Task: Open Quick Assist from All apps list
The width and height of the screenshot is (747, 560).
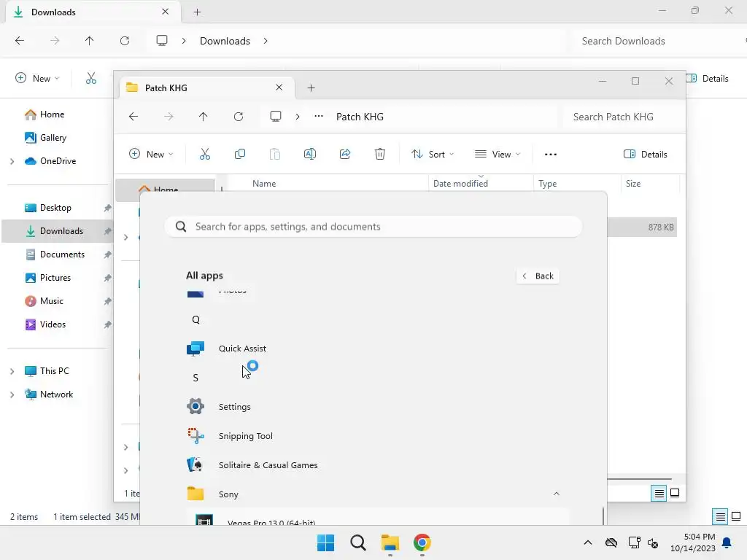Action: 242,349
